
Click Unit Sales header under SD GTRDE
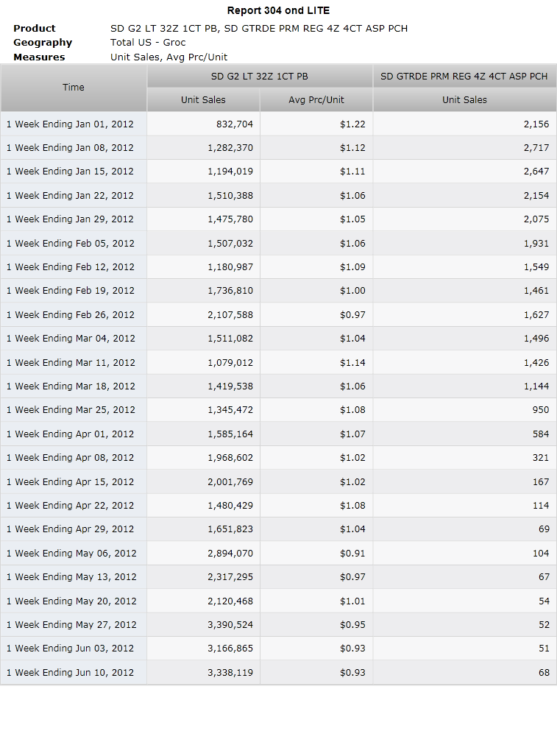464,100
